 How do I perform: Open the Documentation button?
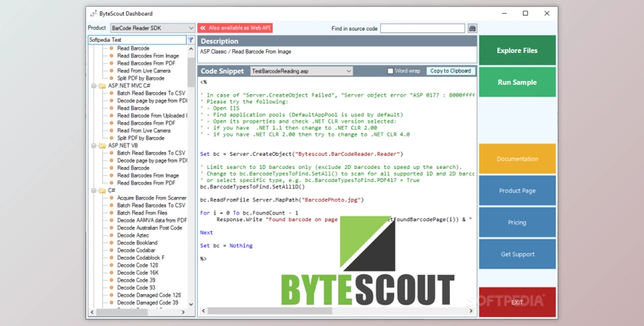517,159
